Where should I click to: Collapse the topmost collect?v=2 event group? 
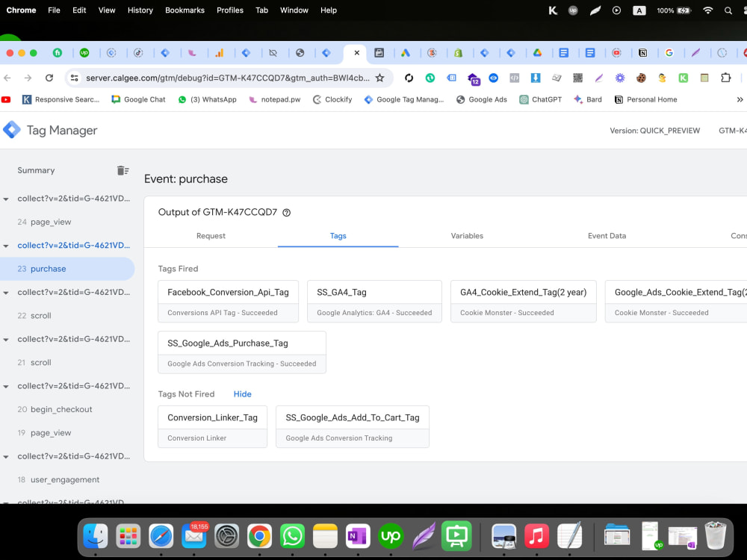pos(7,199)
